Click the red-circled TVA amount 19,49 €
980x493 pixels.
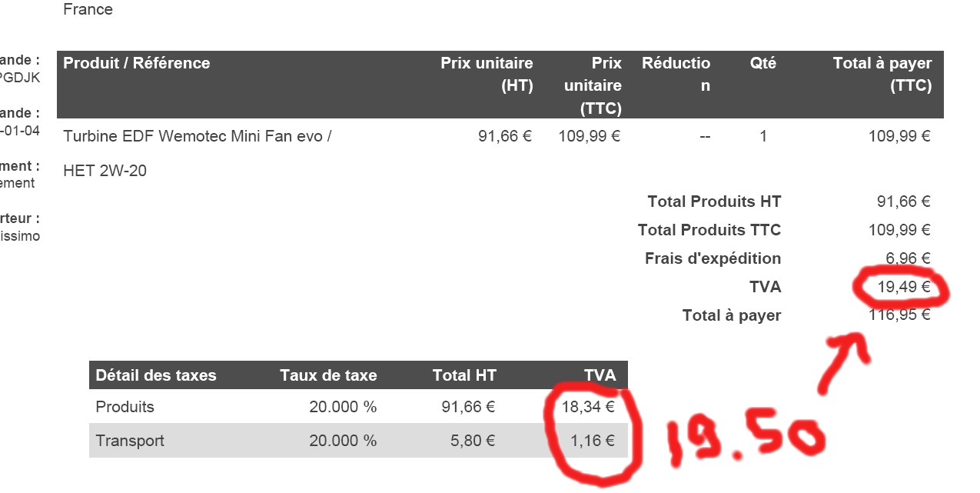[x=904, y=288]
